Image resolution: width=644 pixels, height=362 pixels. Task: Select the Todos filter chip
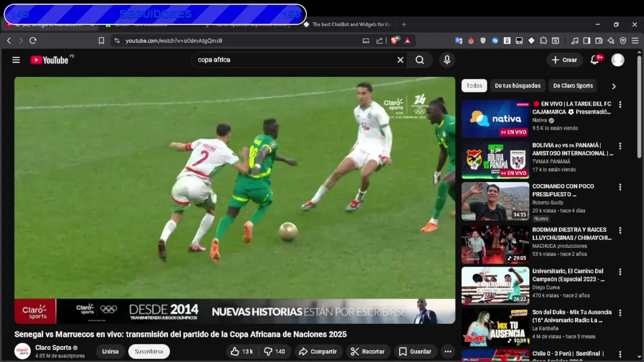click(x=474, y=85)
